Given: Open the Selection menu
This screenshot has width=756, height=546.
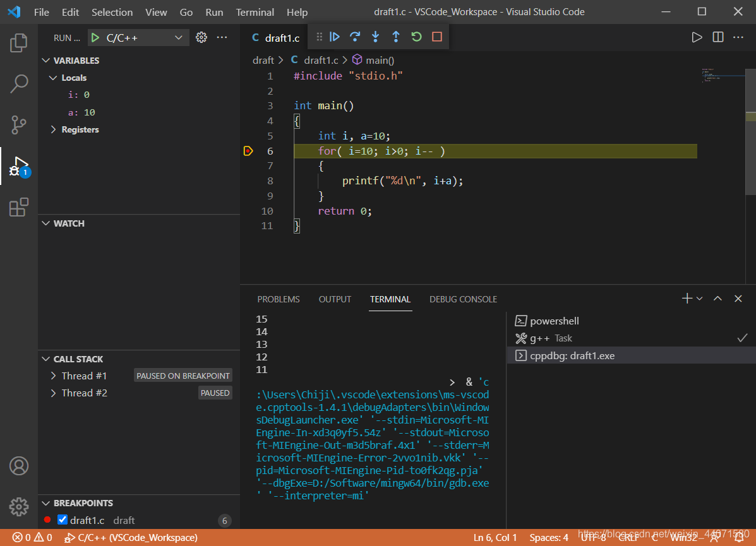Looking at the screenshot, I should click(112, 12).
